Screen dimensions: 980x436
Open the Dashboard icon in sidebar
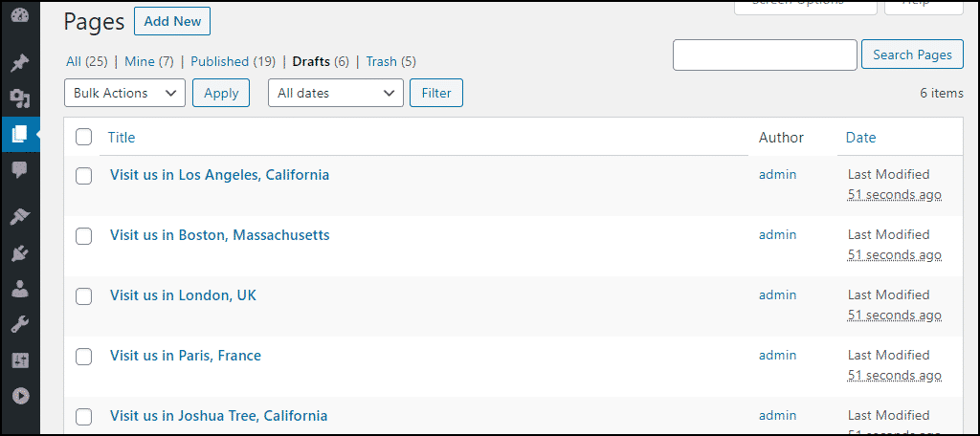pyautogui.click(x=20, y=17)
